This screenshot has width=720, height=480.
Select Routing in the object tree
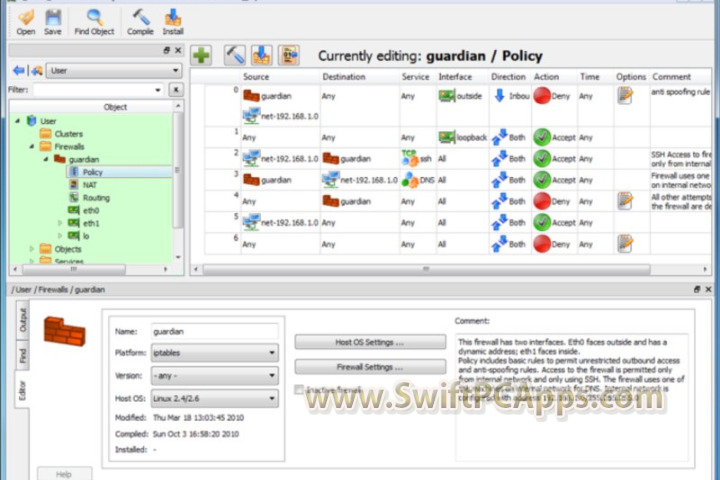[96, 198]
